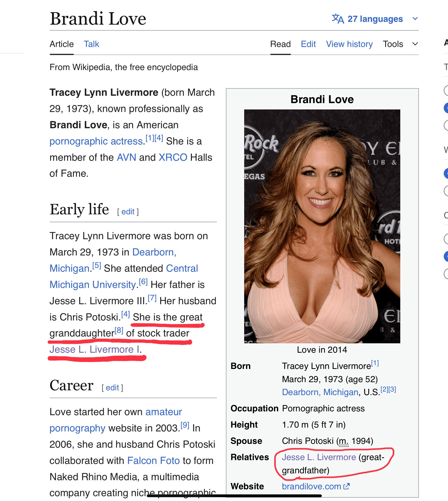Image resolution: width=448 pixels, height=501 pixels.
Task: Follow the "pornographic actress" link in the intro
Action: pos(96,141)
